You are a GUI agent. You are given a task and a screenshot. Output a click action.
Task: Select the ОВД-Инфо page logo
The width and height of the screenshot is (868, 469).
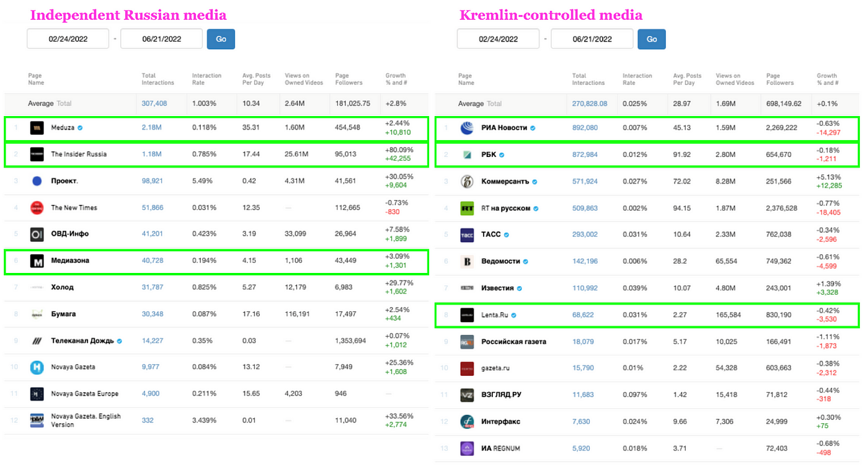[37, 234]
